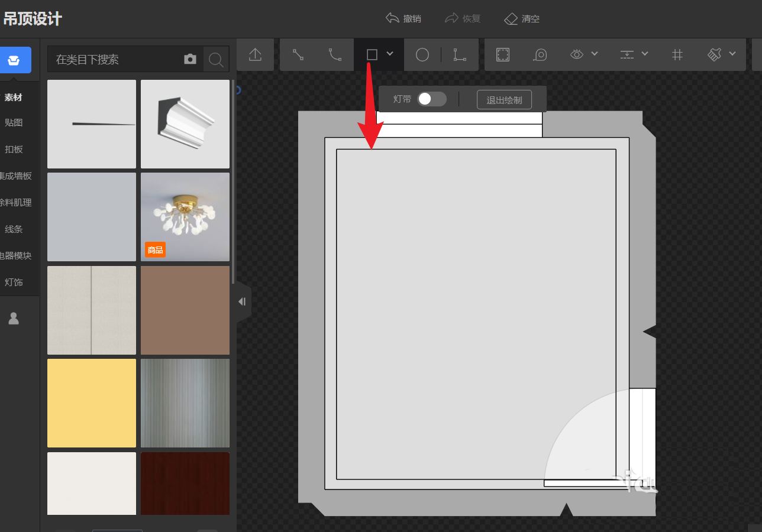Click the 退出绘制 exit drawing button
This screenshot has width=762, height=532.
pos(504,100)
